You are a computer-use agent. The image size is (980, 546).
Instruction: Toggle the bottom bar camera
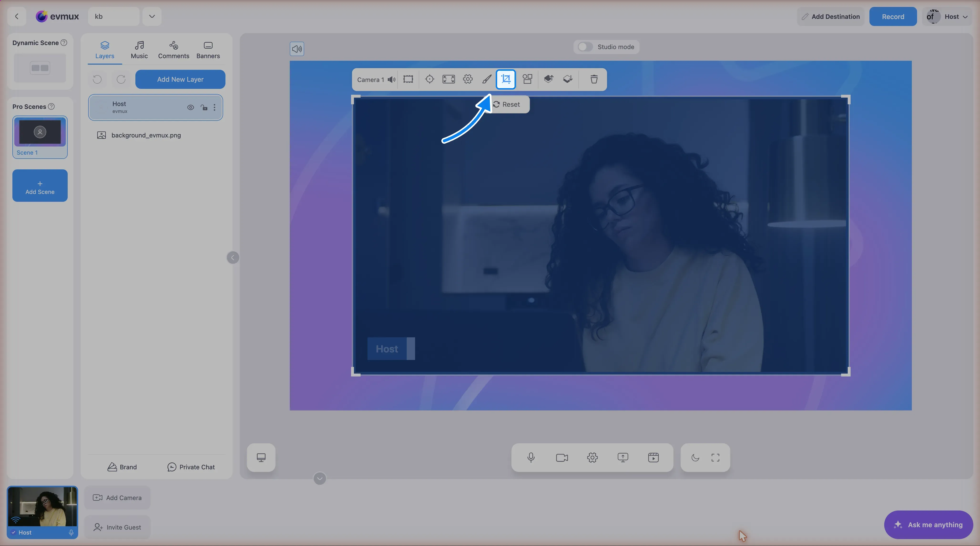pos(562,457)
